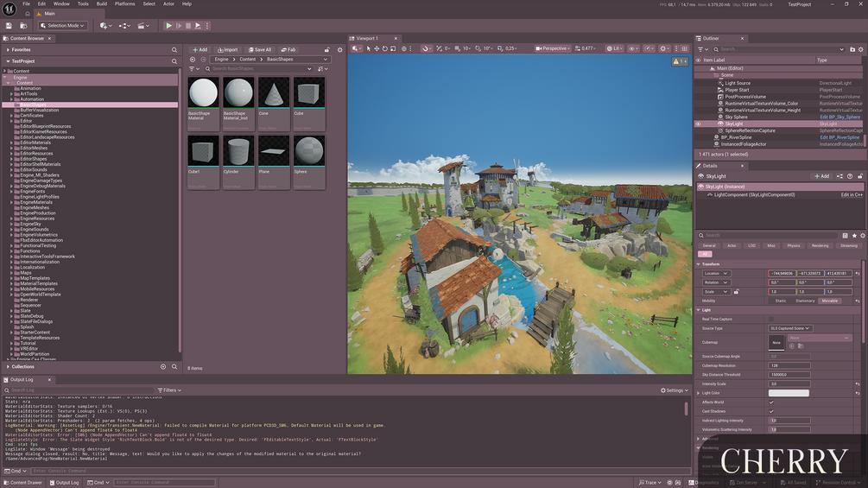Open Content Browser settings gear

click(x=340, y=50)
